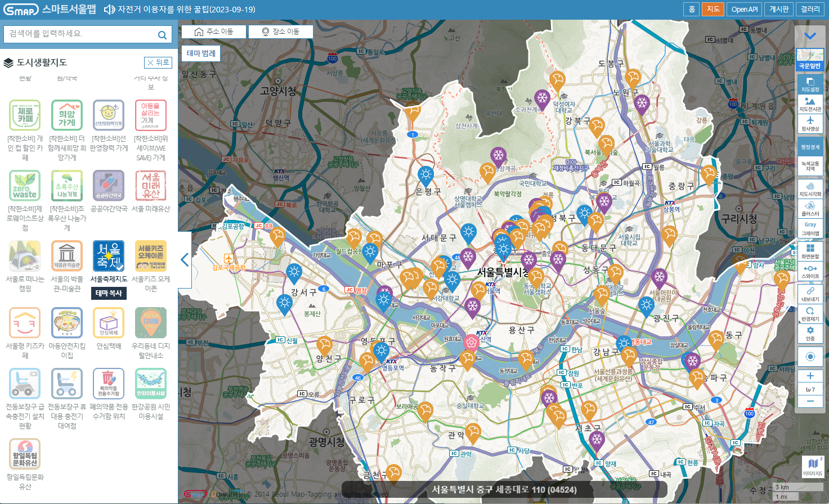Open the 내보내기 export tool
Image resolution: width=829 pixels, height=504 pixels.
tap(810, 294)
